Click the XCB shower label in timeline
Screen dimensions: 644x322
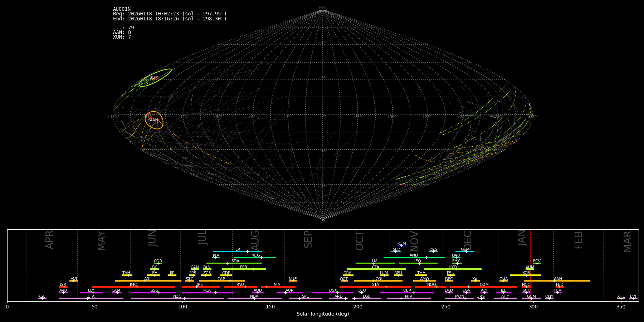point(526,273)
